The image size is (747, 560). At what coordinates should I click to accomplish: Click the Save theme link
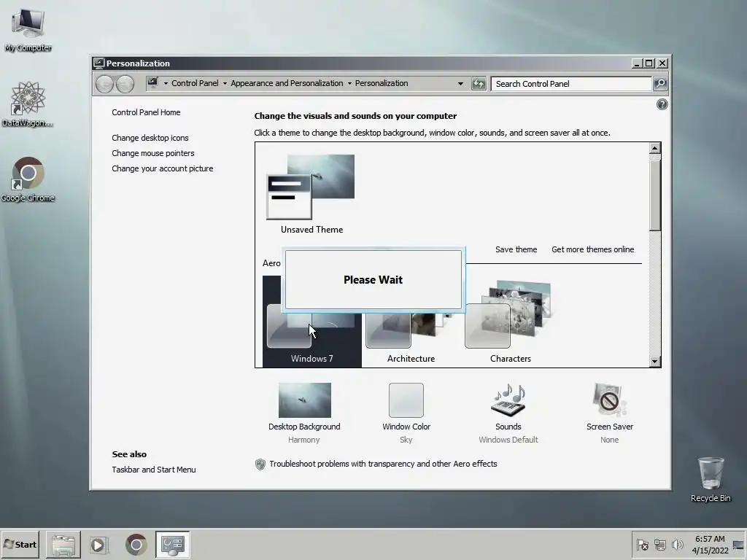click(516, 249)
